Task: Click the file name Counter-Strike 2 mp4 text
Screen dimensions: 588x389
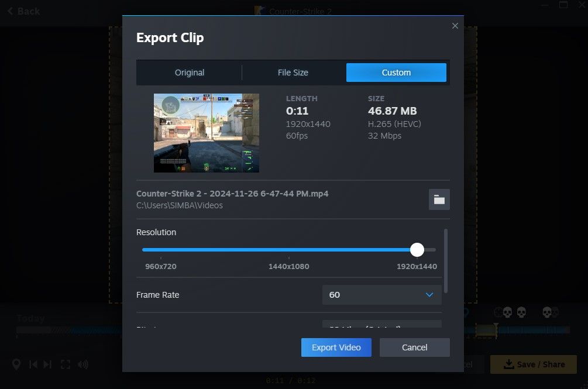Action: pyautogui.click(x=232, y=194)
